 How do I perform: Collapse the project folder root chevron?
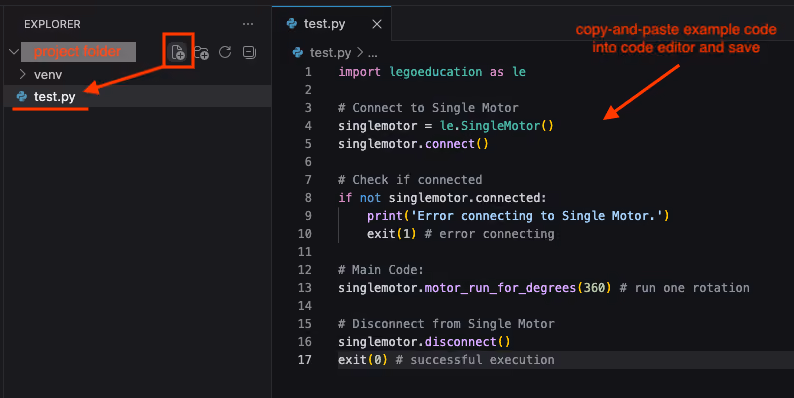tap(14, 52)
